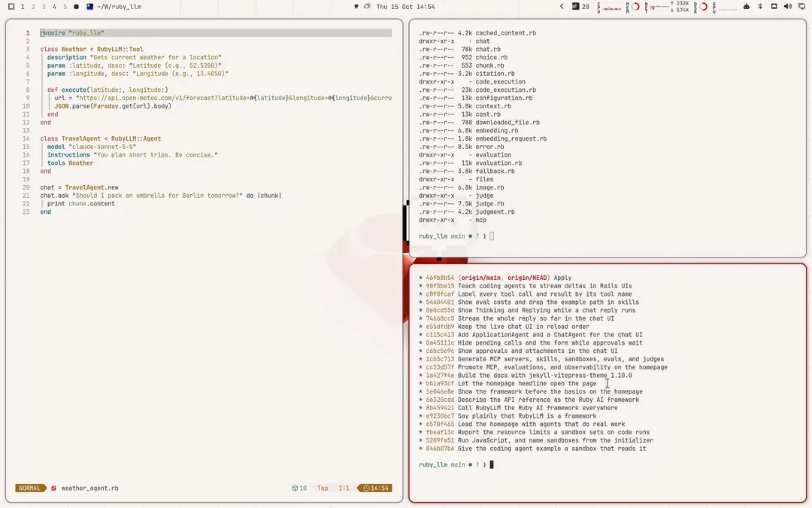Click evaluation directory in the listing
Image resolution: width=812 pixels, height=508 pixels.
pyautogui.click(x=493, y=155)
